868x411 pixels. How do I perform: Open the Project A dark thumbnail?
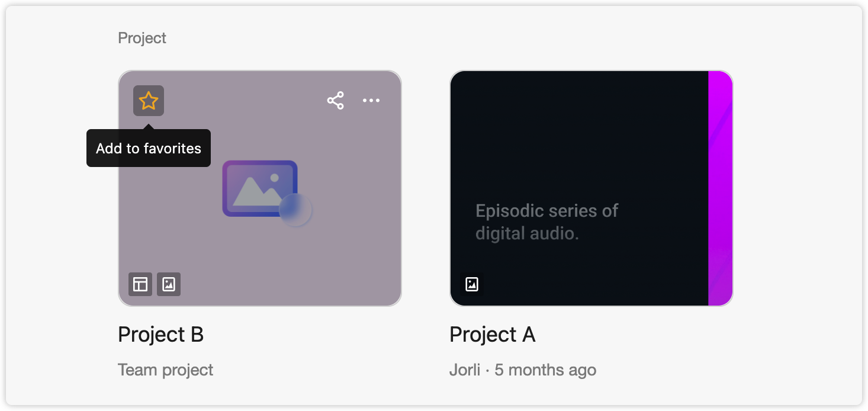(591, 188)
